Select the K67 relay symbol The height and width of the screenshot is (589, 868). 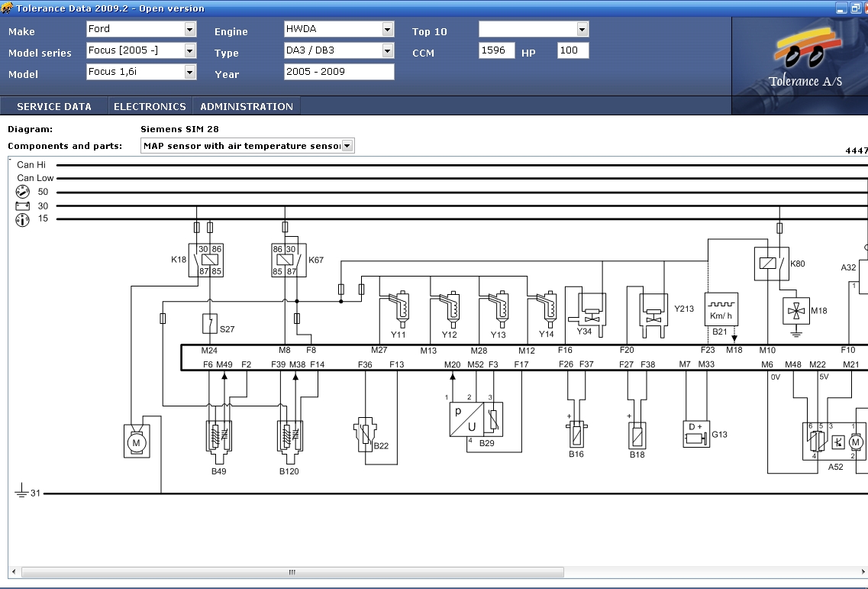[289, 261]
